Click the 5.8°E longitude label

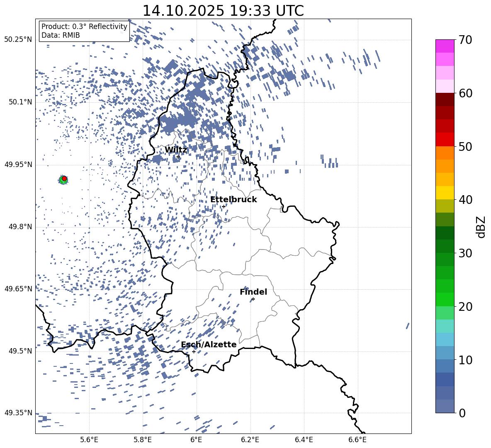(x=143, y=440)
